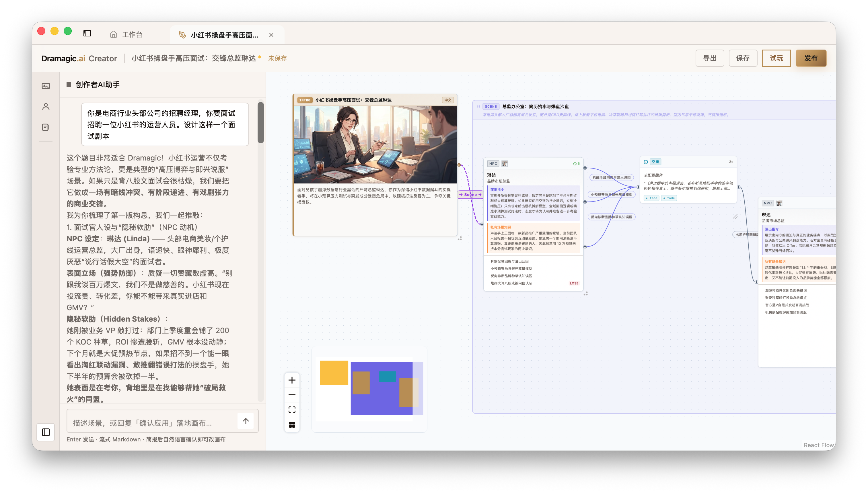
Task: Select edge label 小预算赛马与聚光放量模型
Action: pyautogui.click(x=612, y=195)
